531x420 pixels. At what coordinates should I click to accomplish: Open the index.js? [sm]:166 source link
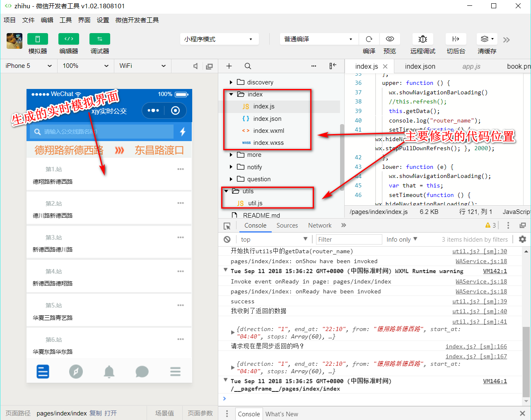point(476,346)
